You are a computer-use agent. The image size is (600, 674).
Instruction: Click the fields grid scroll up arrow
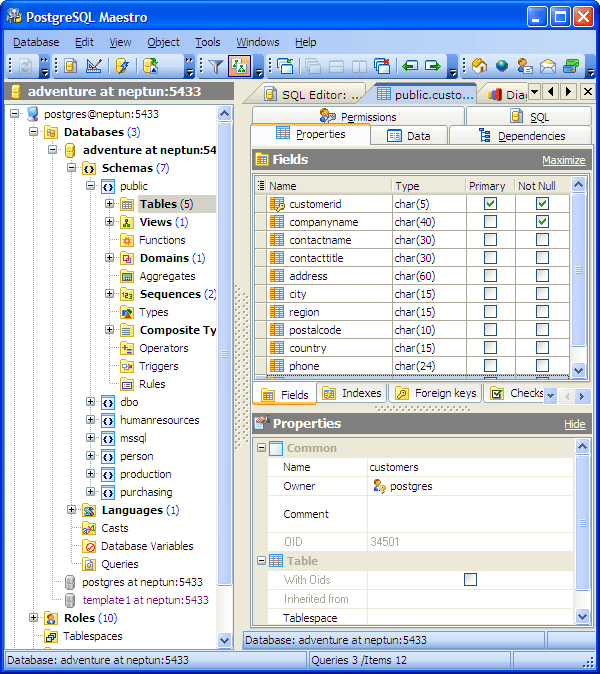click(579, 184)
